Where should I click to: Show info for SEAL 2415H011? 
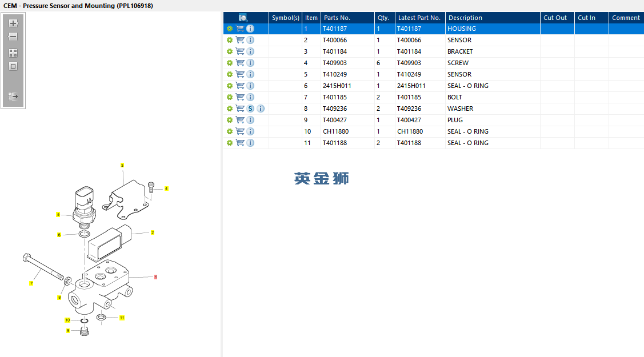coord(250,86)
